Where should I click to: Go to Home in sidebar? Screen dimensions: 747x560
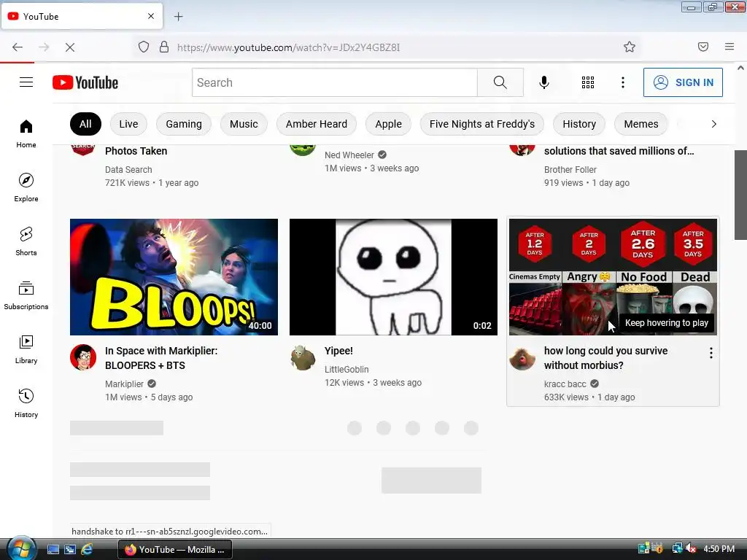point(26,134)
